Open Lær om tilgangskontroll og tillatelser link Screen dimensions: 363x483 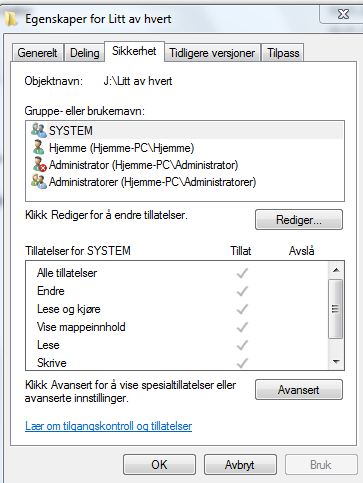(109, 426)
